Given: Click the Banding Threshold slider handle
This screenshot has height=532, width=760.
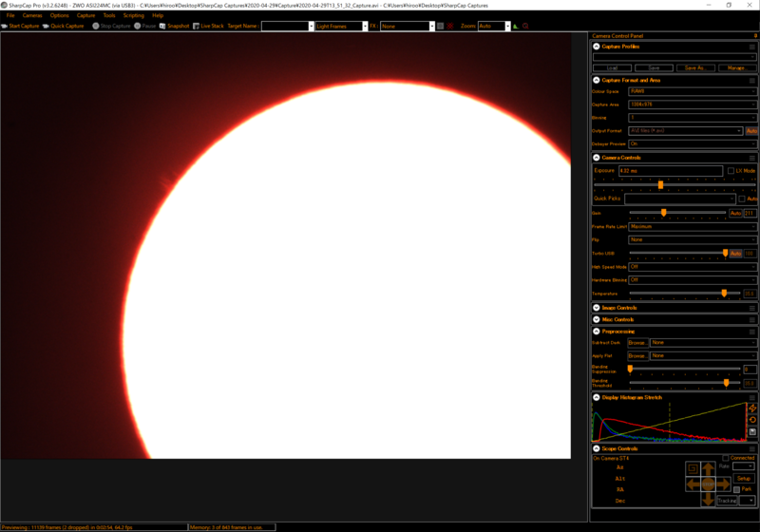Looking at the screenshot, I should 726,383.
